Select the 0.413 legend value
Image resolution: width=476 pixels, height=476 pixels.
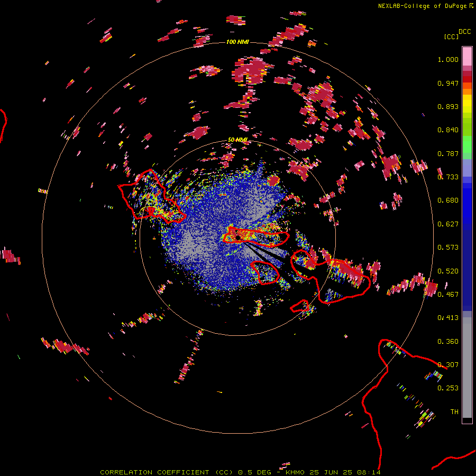pos(448,318)
